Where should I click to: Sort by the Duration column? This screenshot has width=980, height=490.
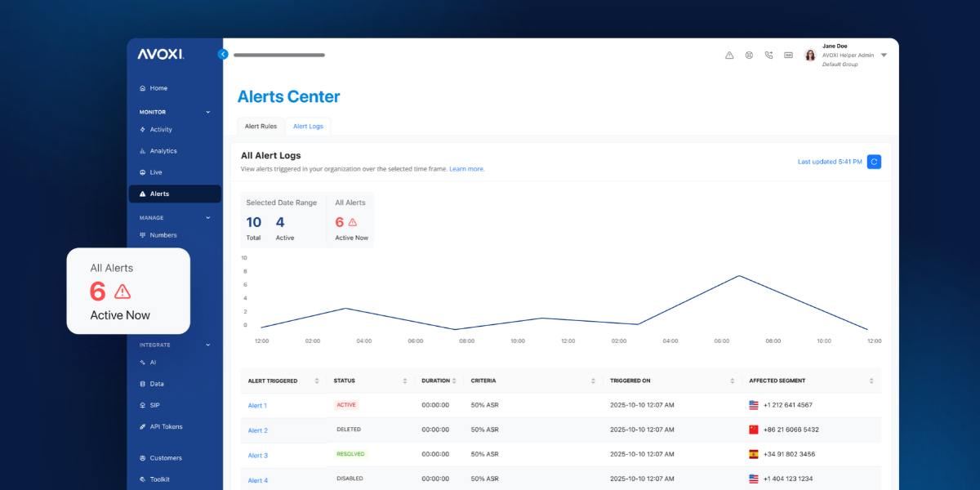point(455,381)
